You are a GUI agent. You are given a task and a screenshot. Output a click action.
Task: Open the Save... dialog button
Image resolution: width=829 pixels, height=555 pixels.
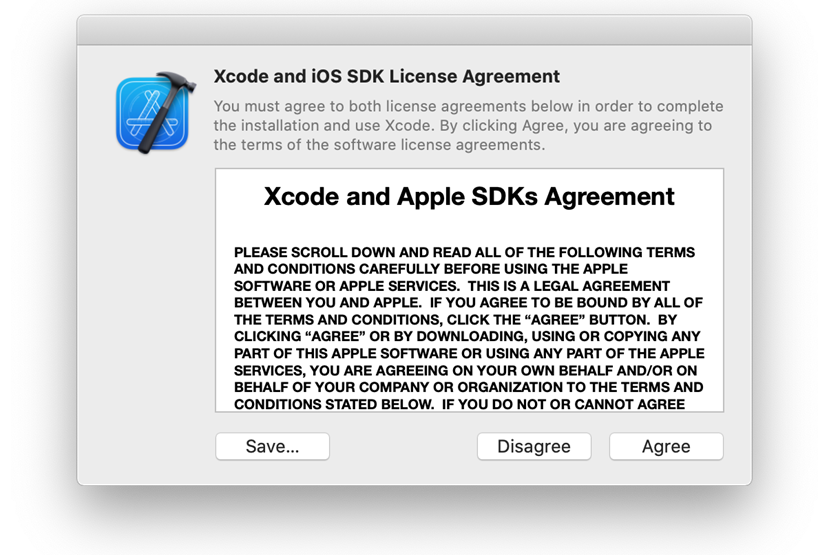[x=272, y=447]
